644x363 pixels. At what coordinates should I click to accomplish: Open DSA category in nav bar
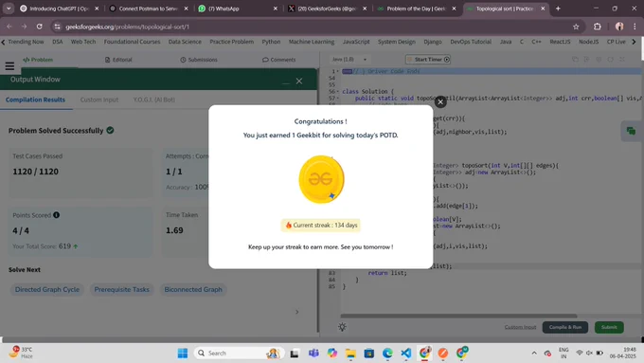58,42
